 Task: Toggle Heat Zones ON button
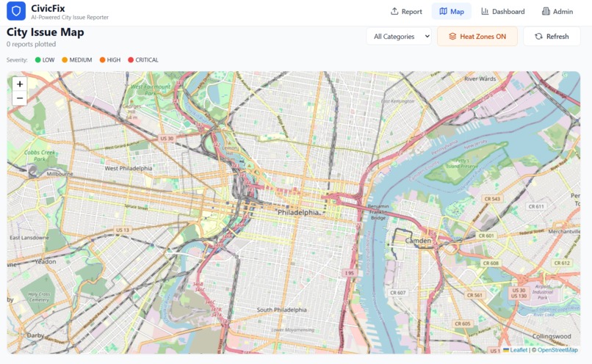click(x=477, y=36)
